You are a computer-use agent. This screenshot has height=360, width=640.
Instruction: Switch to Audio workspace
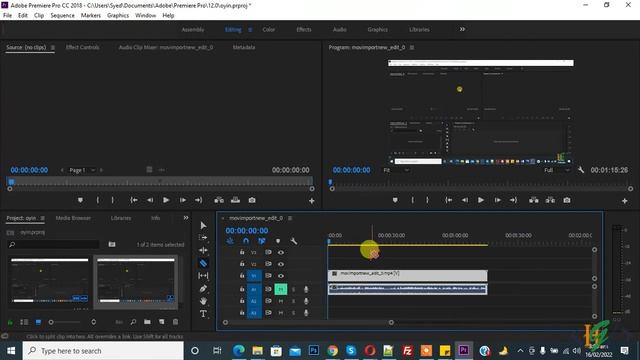point(340,29)
